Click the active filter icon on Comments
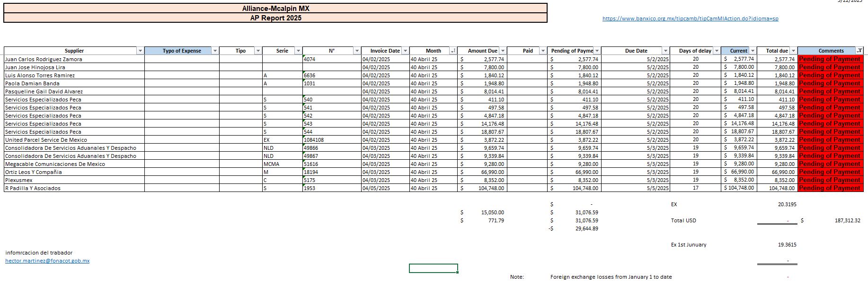The height and width of the screenshot is (283, 868). click(x=859, y=51)
